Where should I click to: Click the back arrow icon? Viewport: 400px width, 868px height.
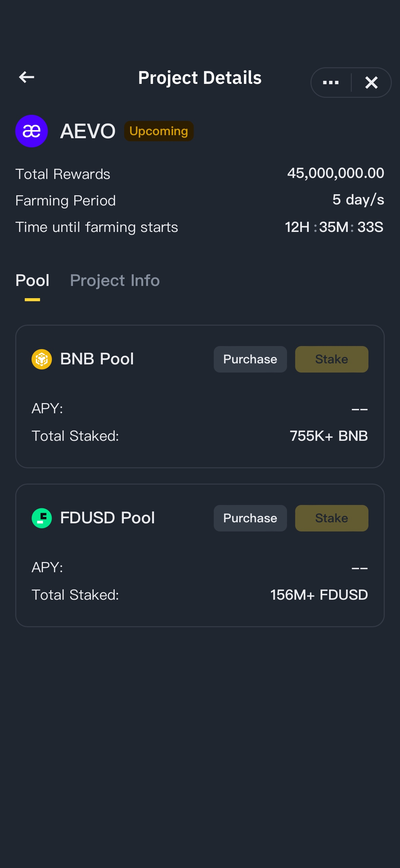click(26, 77)
